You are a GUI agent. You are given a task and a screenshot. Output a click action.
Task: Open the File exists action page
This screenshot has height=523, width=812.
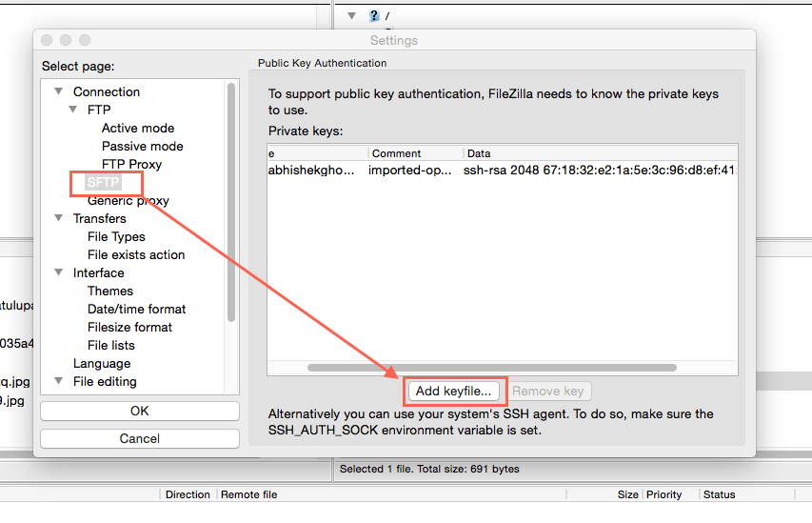pos(136,255)
